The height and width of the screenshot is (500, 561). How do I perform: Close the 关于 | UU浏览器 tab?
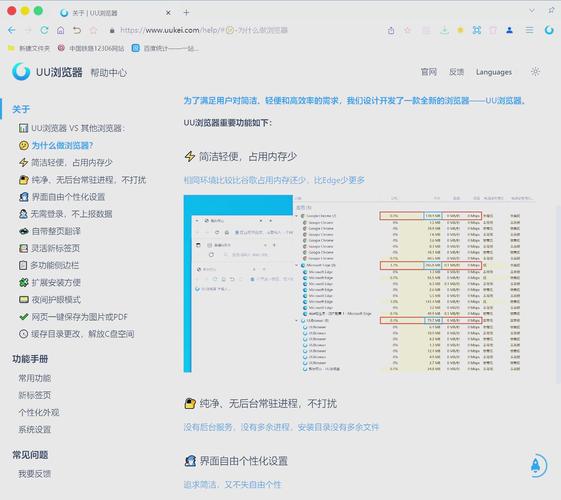tap(168, 13)
